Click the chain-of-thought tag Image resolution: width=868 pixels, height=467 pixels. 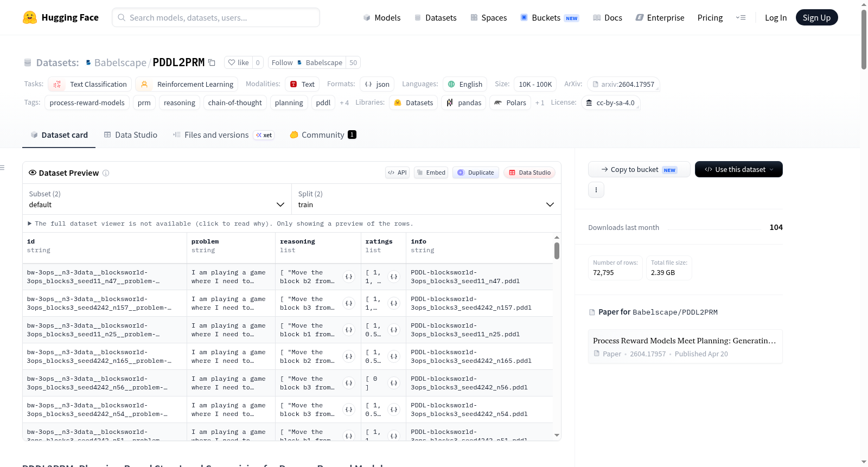coord(235,103)
